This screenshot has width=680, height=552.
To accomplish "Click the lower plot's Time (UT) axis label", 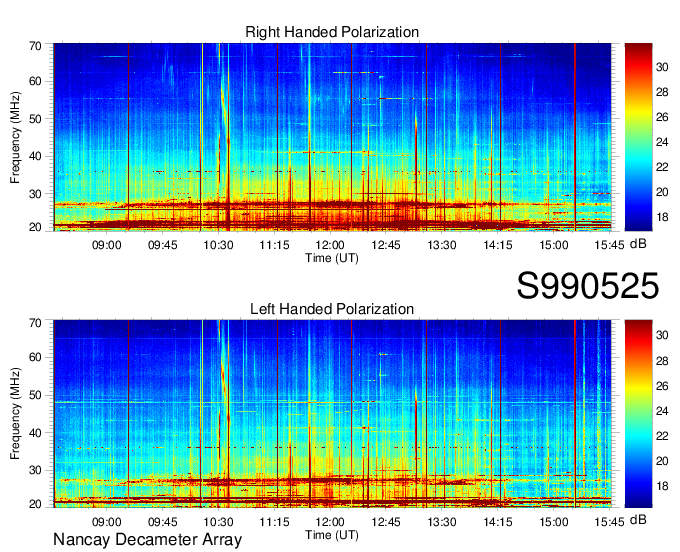I will pyautogui.click(x=332, y=535).
